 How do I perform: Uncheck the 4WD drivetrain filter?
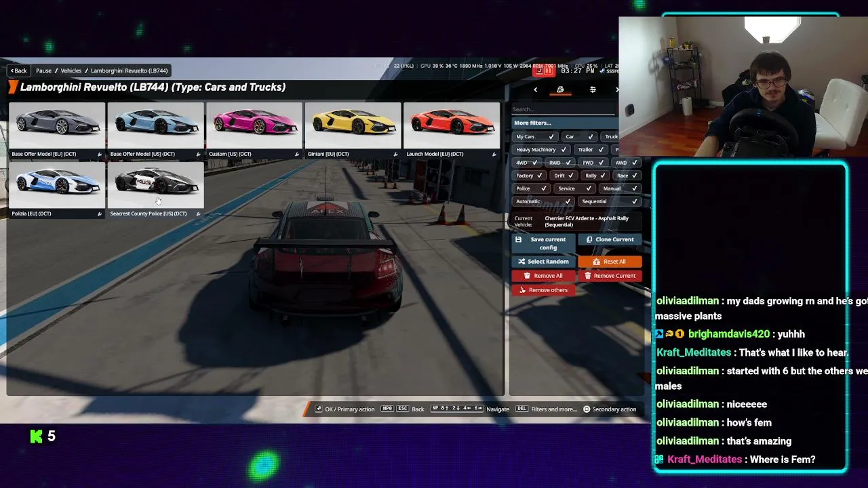[528, 163]
